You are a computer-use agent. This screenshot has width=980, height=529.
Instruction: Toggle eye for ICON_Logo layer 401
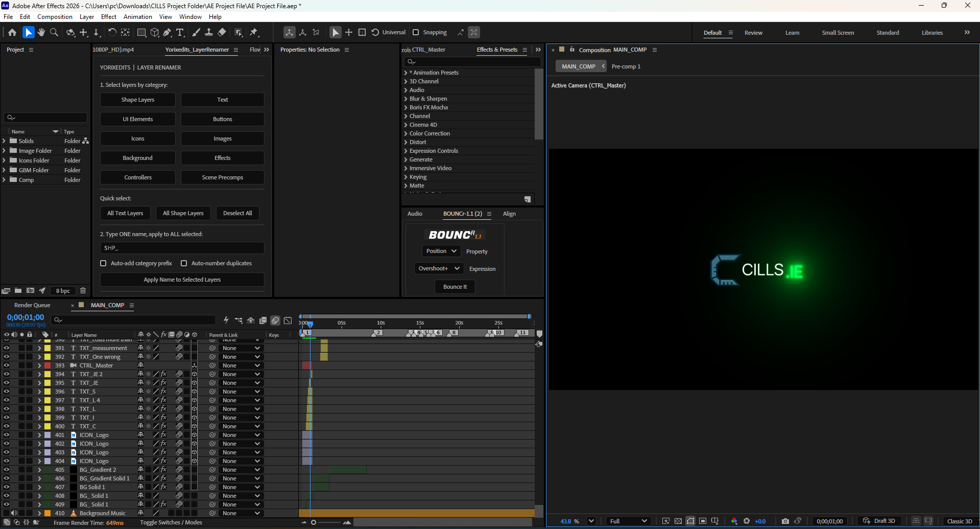pyautogui.click(x=7, y=435)
